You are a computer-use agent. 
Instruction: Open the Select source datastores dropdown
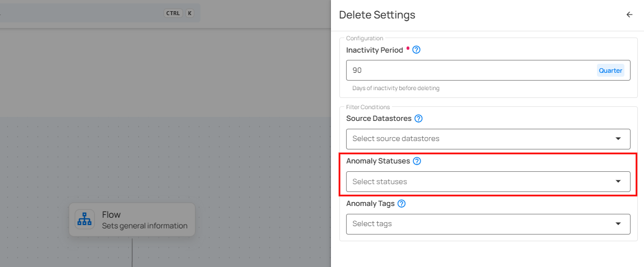point(479,139)
